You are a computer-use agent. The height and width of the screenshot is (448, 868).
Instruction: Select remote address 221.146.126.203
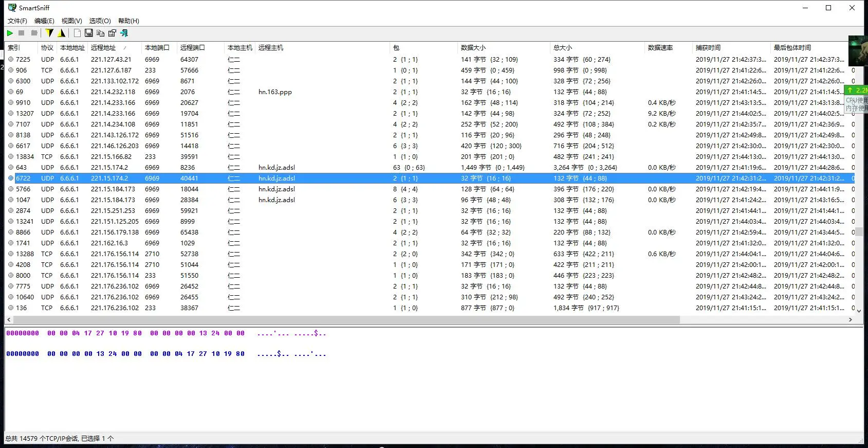click(115, 146)
